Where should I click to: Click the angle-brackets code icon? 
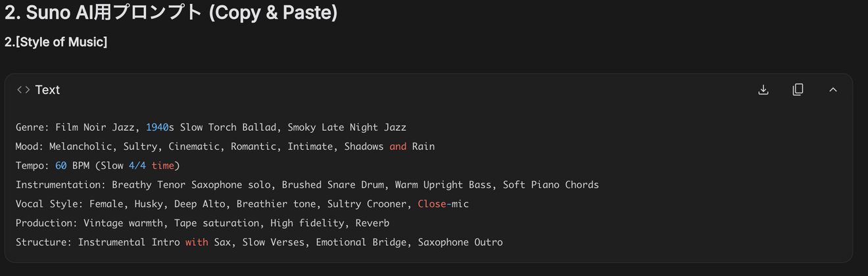[23, 89]
